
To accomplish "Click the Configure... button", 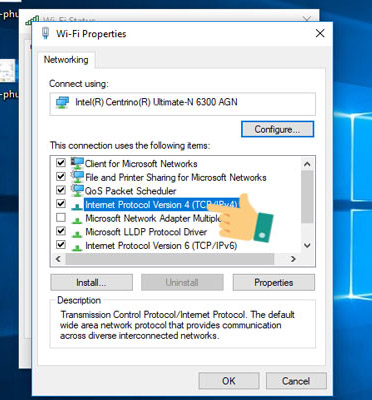I will pyautogui.click(x=277, y=129).
